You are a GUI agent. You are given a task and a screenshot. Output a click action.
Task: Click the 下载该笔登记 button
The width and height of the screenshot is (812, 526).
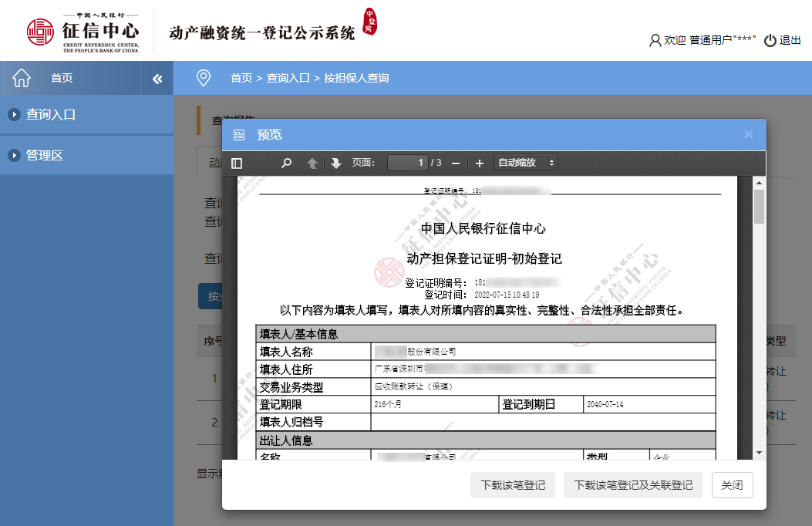(x=513, y=485)
